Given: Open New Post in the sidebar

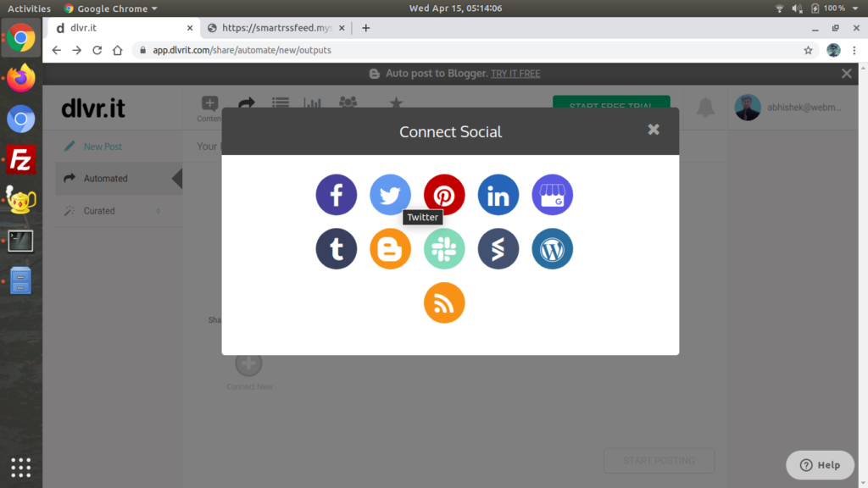Looking at the screenshot, I should coord(103,147).
